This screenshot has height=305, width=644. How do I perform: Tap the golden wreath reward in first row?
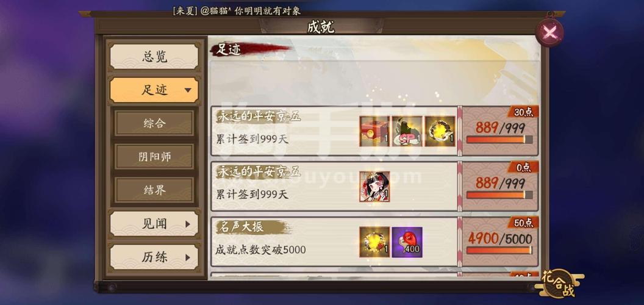tap(440, 132)
